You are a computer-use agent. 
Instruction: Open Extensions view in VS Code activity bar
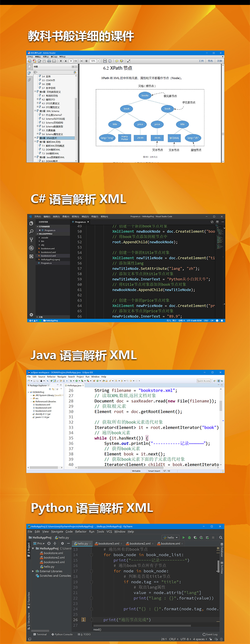coord(31,256)
